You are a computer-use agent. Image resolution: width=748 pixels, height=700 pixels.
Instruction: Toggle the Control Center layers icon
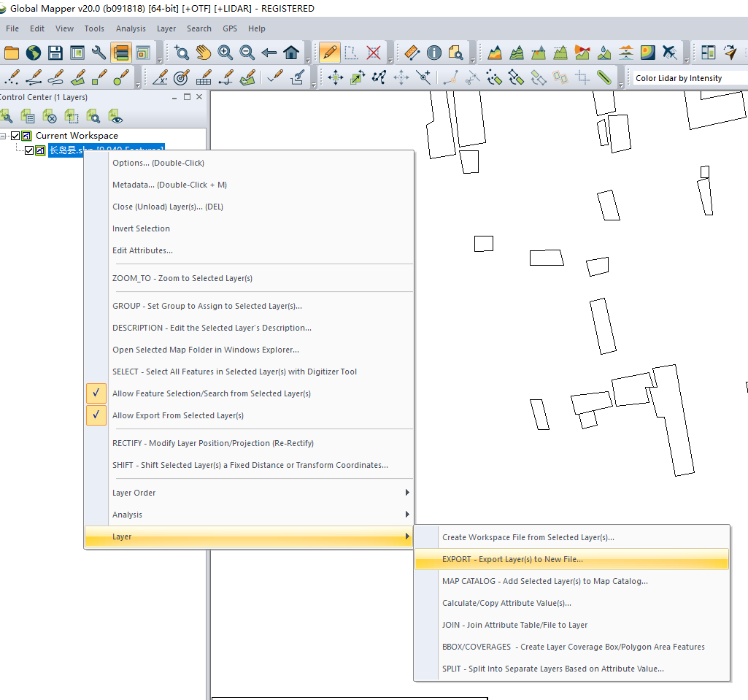[120, 53]
